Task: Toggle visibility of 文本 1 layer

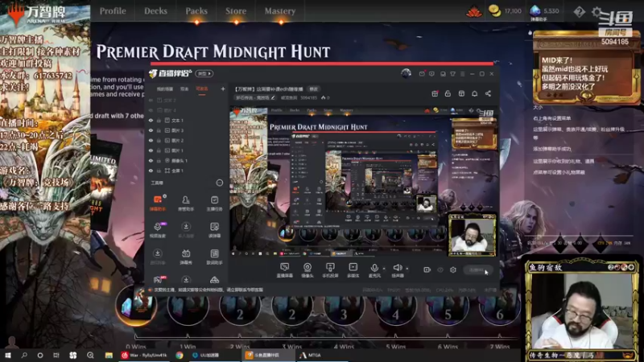Action: [x=151, y=120]
